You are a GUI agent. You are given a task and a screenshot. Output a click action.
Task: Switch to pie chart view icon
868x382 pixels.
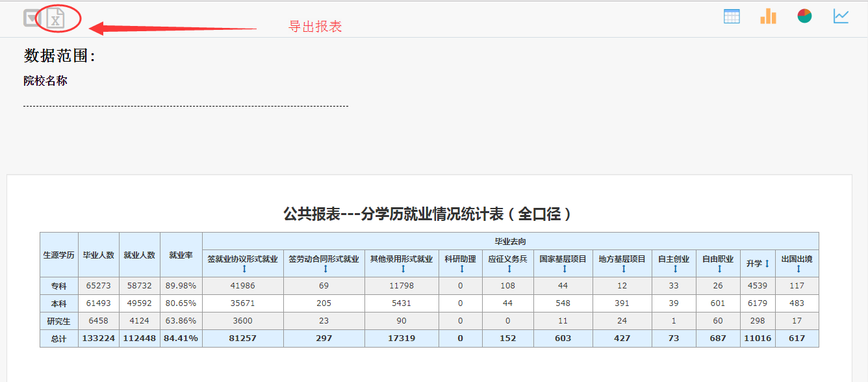click(804, 16)
